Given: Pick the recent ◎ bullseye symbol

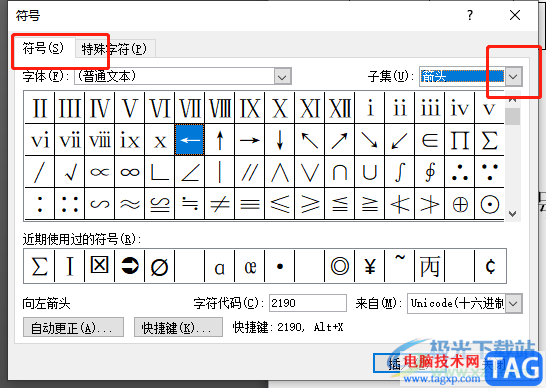Looking at the screenshot, I should (x=339, y=266).
